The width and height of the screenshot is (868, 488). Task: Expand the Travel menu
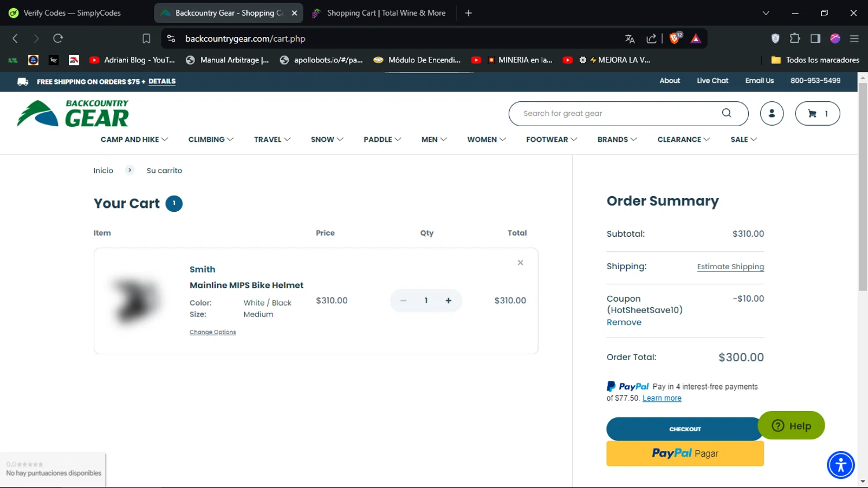[272, 140]
